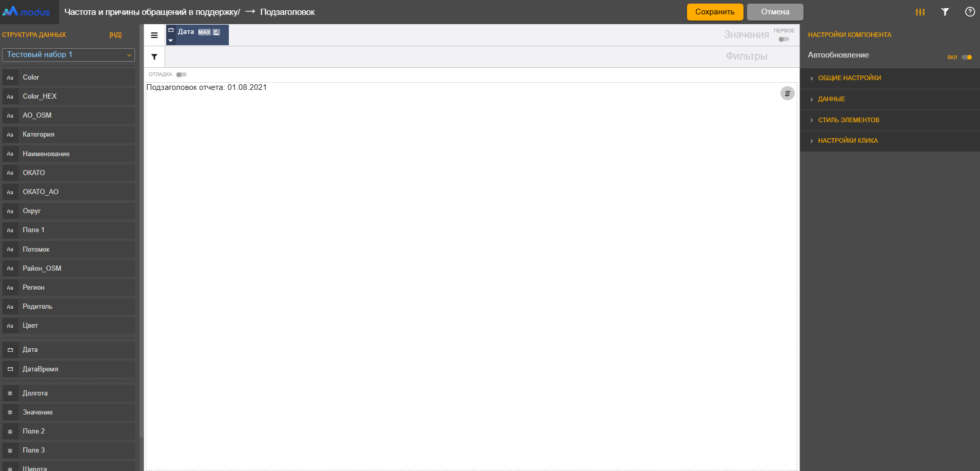Disable the Автообновление switch
The width and height of the screenshot is (980, 471).
pos(967,57)
